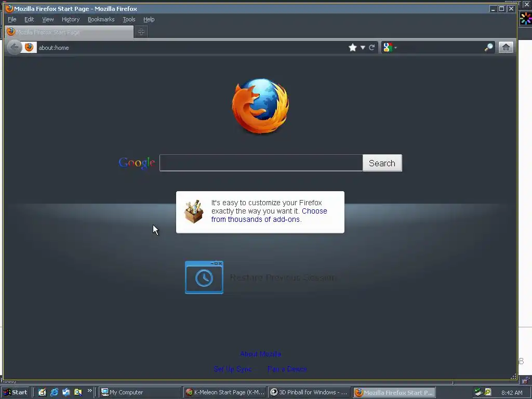Click the colorful star icon behind Firefox window
532x399 pixels.
coord(526,18)
